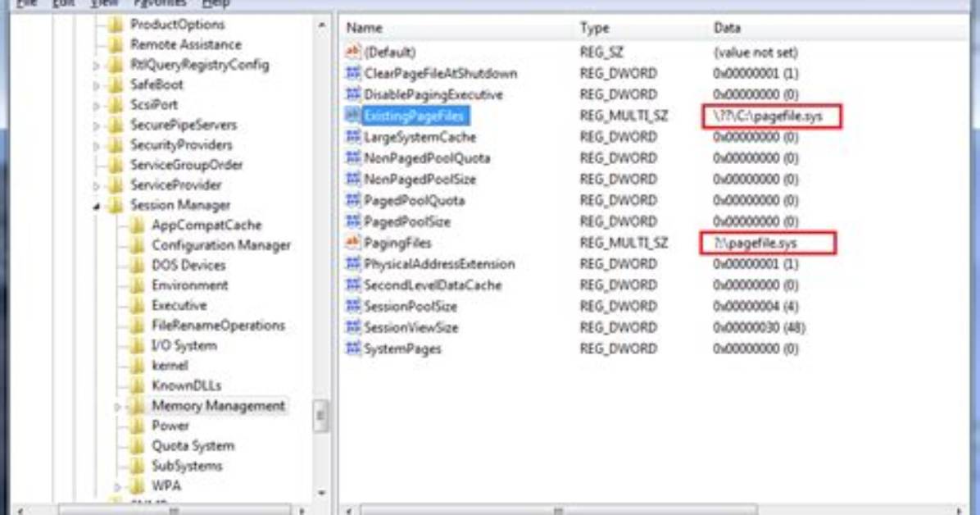Click the ?:\pagefile.sys data value
The width and height of the screenshot is (980, 515).
click(755, 243)
